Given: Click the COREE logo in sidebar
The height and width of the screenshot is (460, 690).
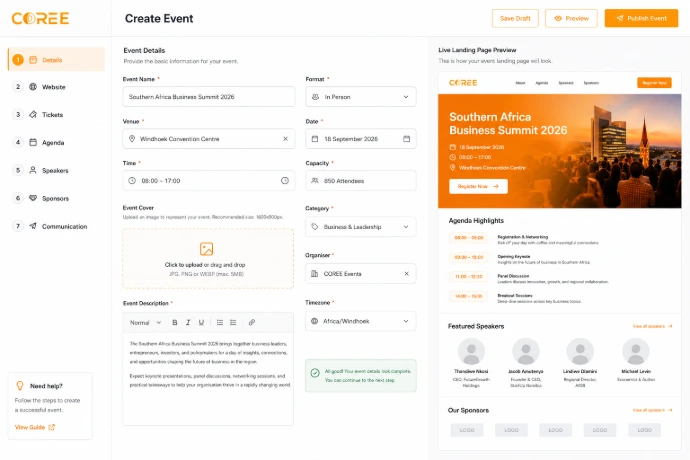Looking at the screenshot, I should pos(40,18).
